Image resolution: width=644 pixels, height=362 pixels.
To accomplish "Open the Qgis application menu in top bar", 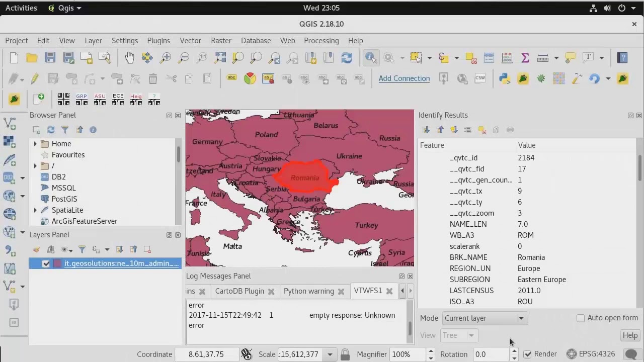I will (65, 8).
